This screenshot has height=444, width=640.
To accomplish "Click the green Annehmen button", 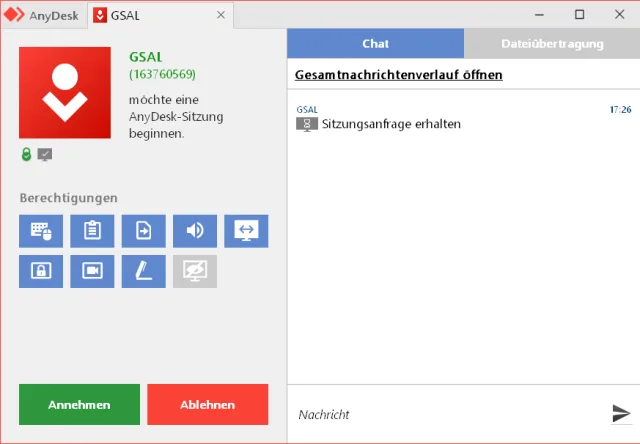I will pyautogui.click(x=79, y=404).
